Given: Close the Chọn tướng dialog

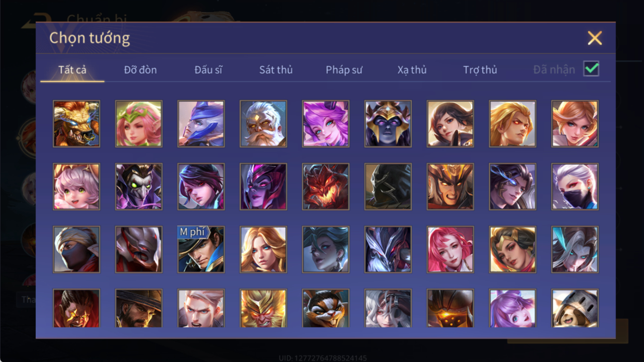Looking at the screenshot, I should (x=595, y=38).
